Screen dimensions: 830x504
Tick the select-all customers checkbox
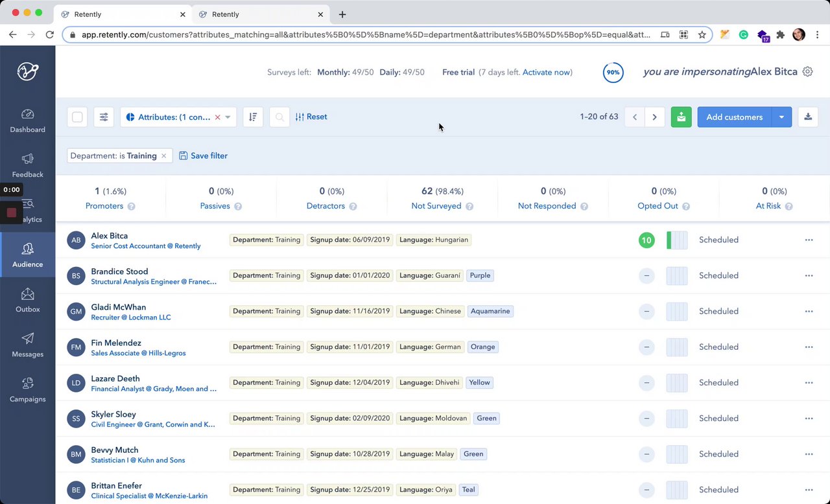click(77, 117)
